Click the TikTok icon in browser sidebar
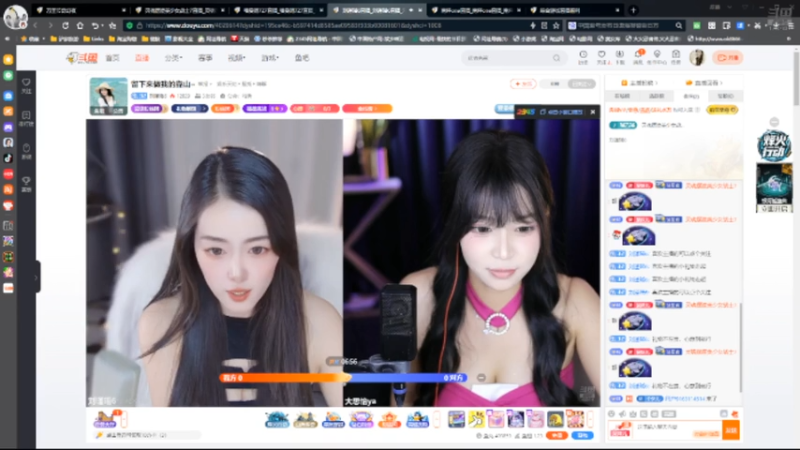This screenshot has height=450, width=800. (x=8, y=158)
